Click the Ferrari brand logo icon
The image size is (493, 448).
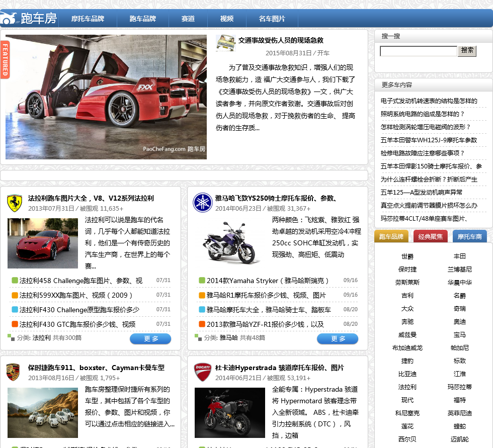tap(15, 203)
